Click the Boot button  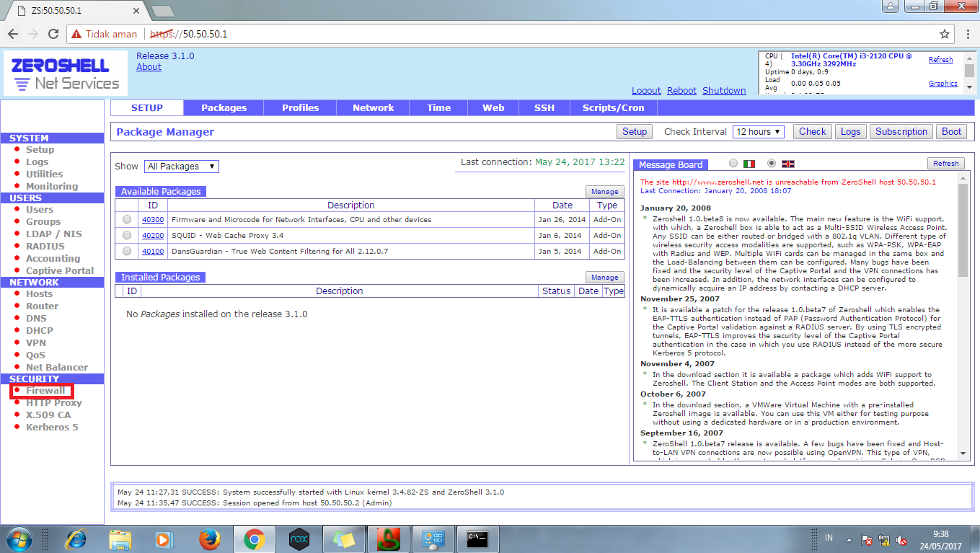951,132
